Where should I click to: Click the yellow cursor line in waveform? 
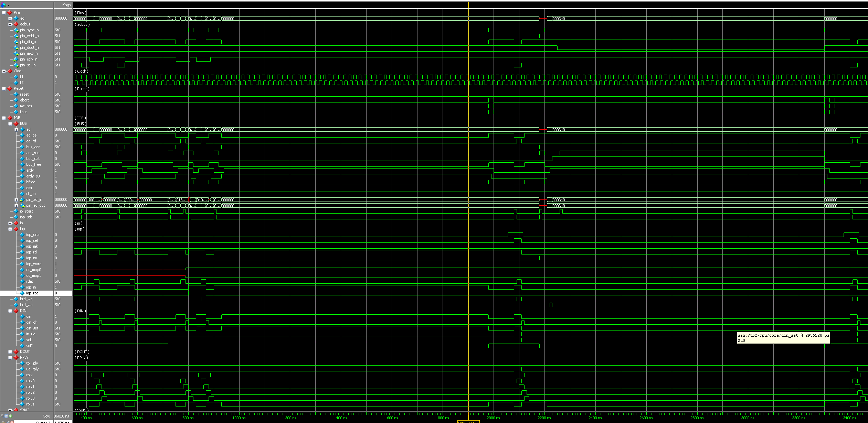(468, 206)
